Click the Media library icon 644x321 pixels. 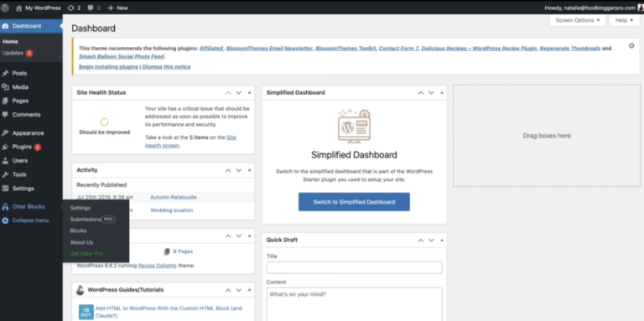pos(5,87)
